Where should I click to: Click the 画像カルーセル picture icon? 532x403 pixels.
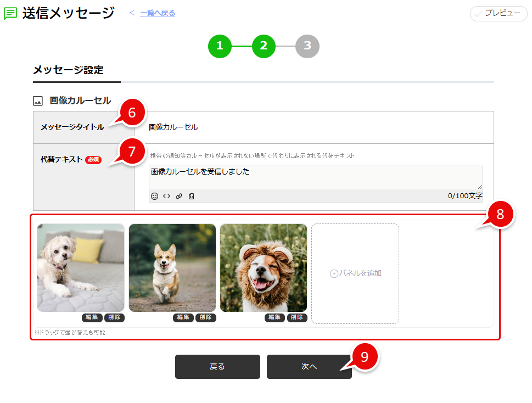[x=37, y=100]
